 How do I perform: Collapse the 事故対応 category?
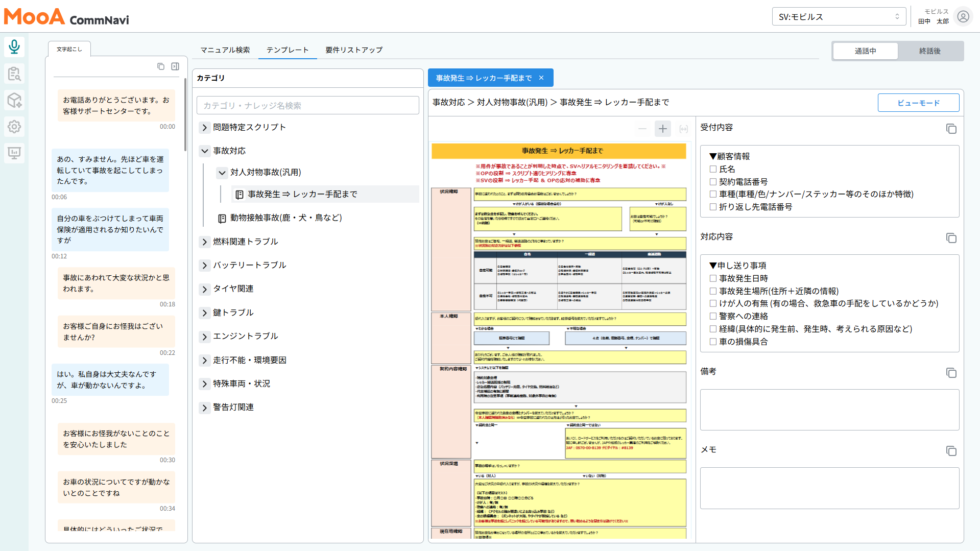(204, 151)
